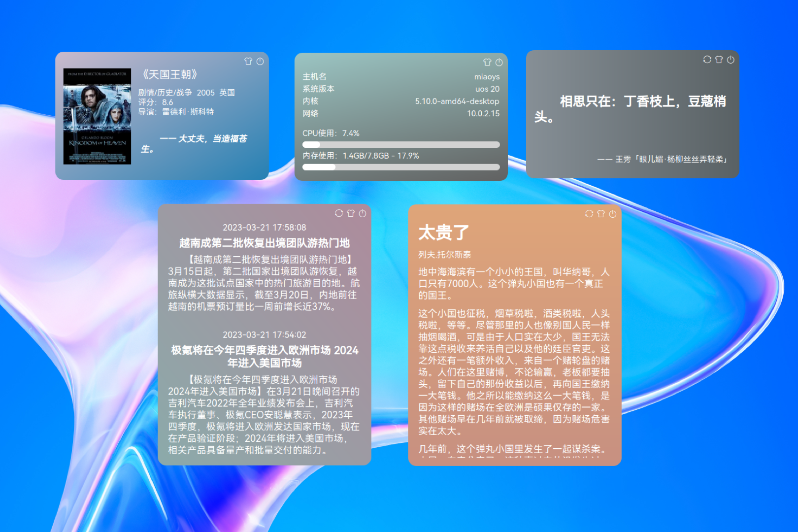This screenshot has width=798, height=532.
Task: Open the 越南成第二批恢复出境团队游热门地 headline
Action: pos(265,243)
